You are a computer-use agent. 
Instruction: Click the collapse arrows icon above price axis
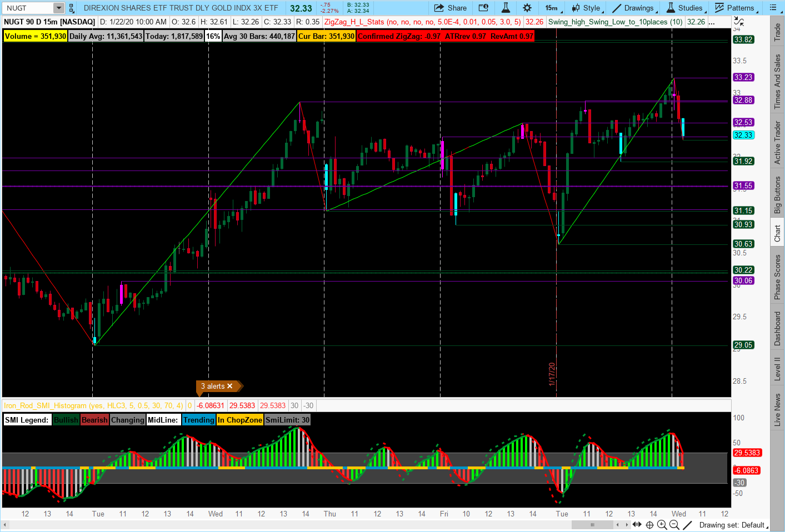coord(738,22)
